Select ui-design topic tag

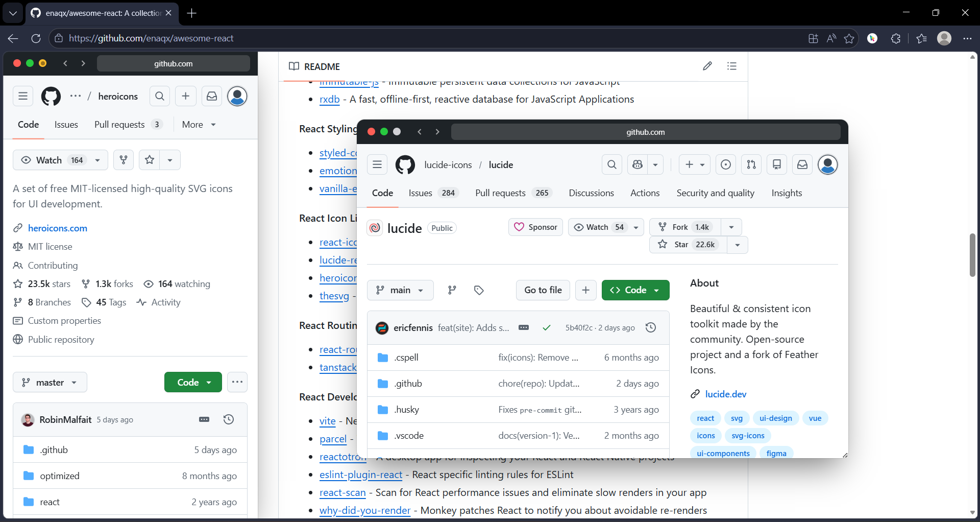click(x=775, y=418)
